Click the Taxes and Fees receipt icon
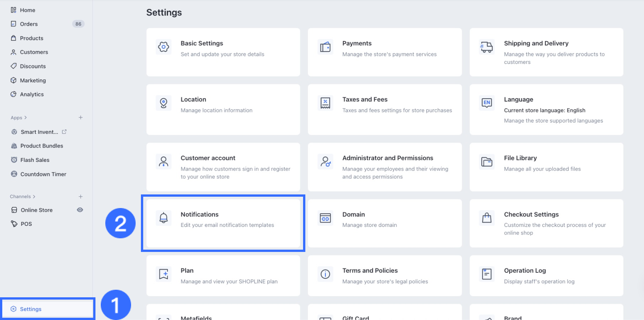The width and height of the screenshot is (644, 320). tap(325, 103)
